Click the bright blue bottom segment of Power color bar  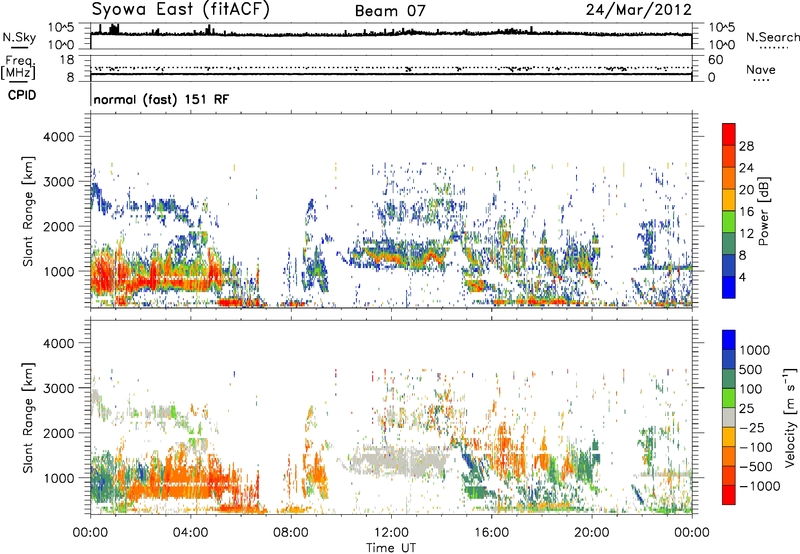point(729,287)
